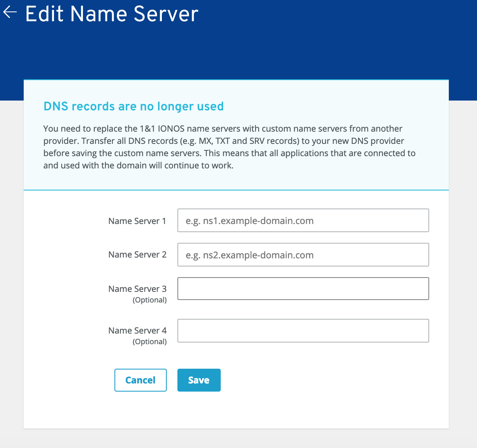Screen dimensions: 477x448
Task: Click the "e.g. ns1.example-domain.com" placeholder text
Action: (x=249, y=221)
